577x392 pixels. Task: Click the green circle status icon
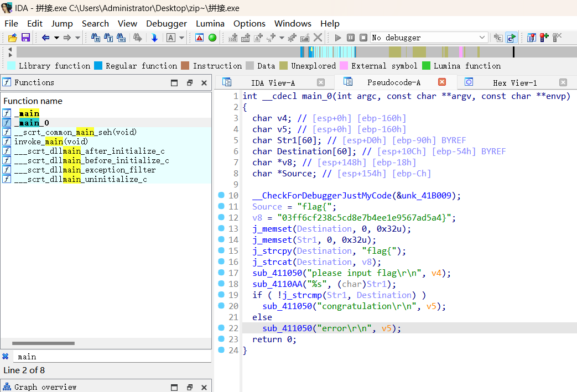point(212,38)
